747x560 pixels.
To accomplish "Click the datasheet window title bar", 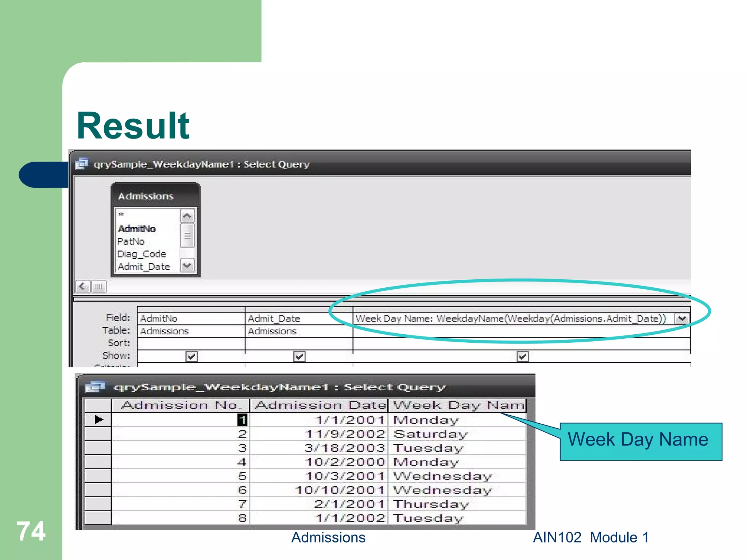I will point(306,387).
